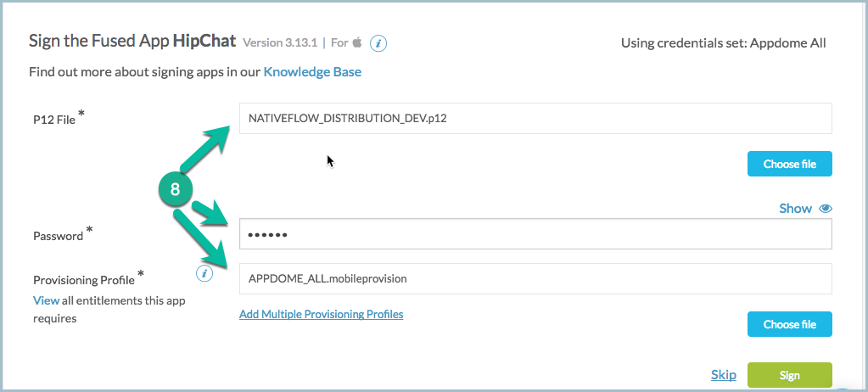Click Choose file button for Provisioning Profile
The width and height of the screenshot is (868, 392).
point(789,324)
